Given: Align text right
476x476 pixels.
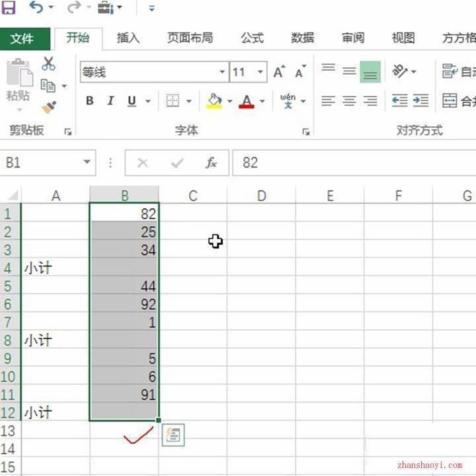Looking at the screenshot, I should (x=370, y=100).
